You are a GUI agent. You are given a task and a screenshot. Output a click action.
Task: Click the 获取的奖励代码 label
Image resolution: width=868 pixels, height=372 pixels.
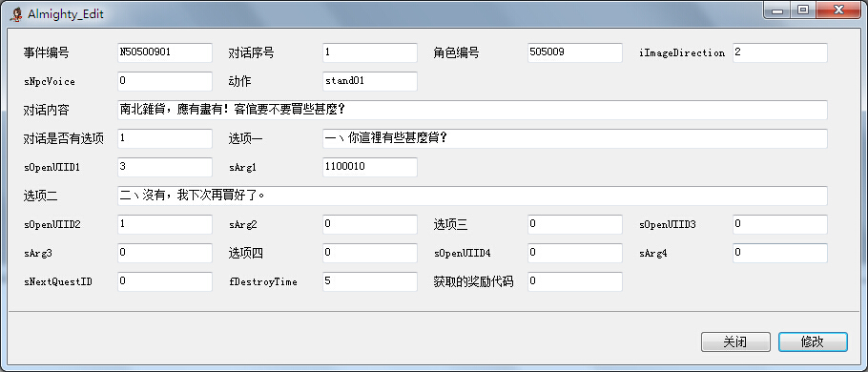[473, 281]
